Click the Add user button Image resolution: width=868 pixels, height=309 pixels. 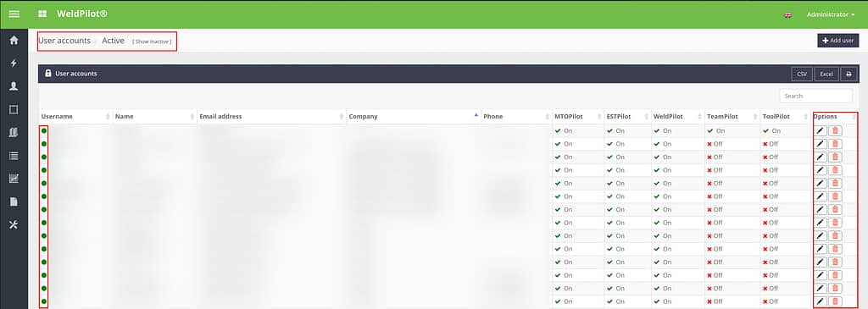[838, 41]
